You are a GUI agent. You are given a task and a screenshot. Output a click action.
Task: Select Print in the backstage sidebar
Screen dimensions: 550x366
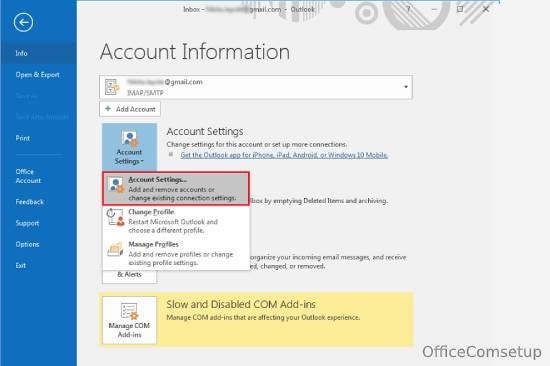[39, 138]
